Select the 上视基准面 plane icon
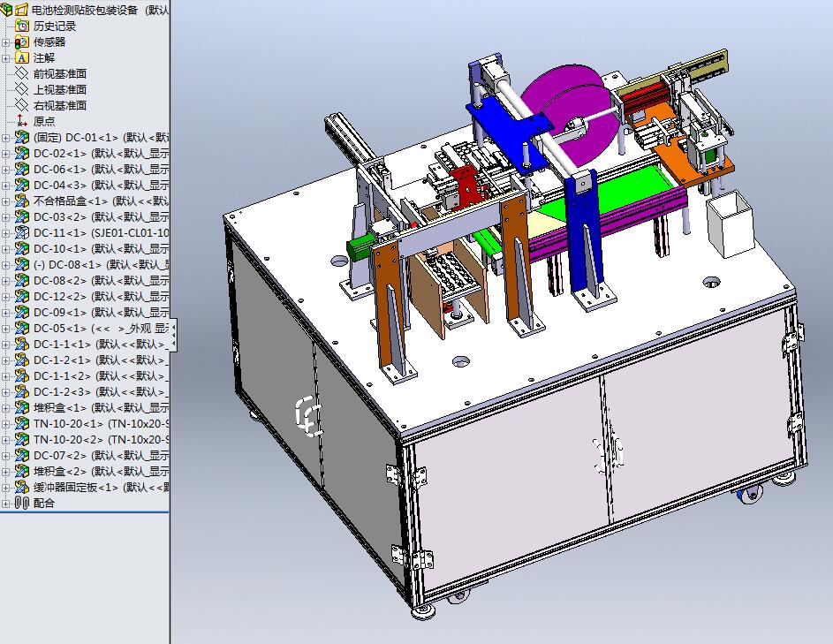 point(21,89)
